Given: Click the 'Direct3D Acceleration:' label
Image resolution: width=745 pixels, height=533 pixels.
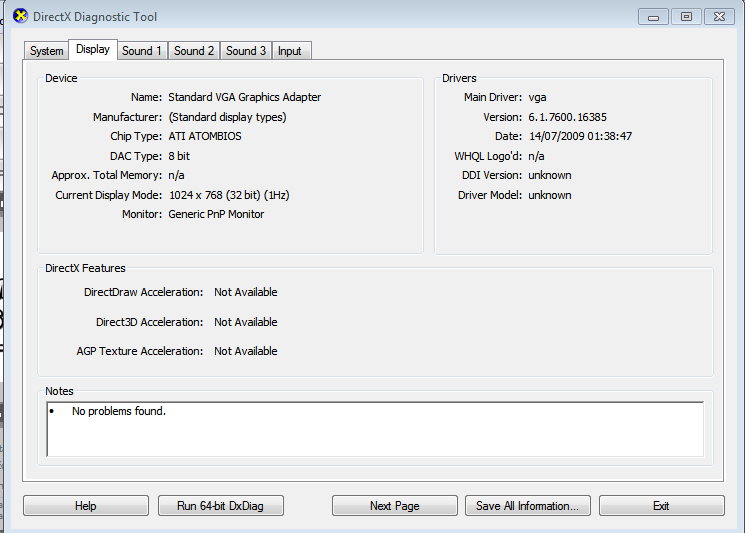Looking at the screenshot, I should pyautogui.click(x=150, y=322).
